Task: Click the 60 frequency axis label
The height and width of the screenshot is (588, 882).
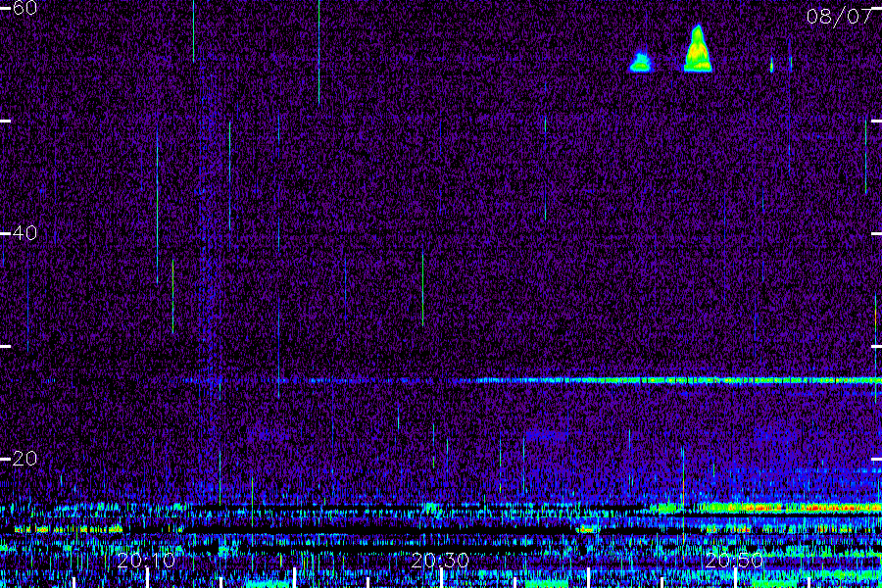Action: (x=24, y=8)
